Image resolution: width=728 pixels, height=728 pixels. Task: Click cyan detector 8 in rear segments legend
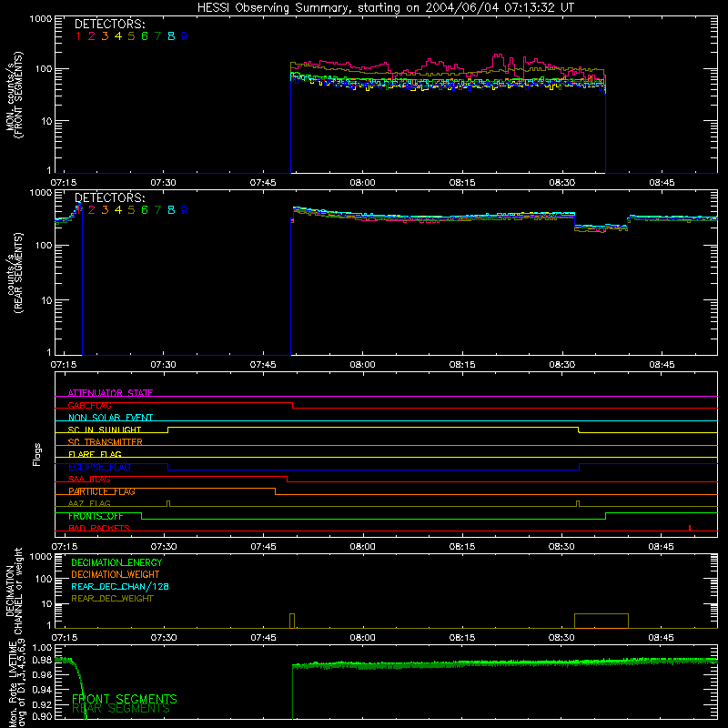click(171, 210)
